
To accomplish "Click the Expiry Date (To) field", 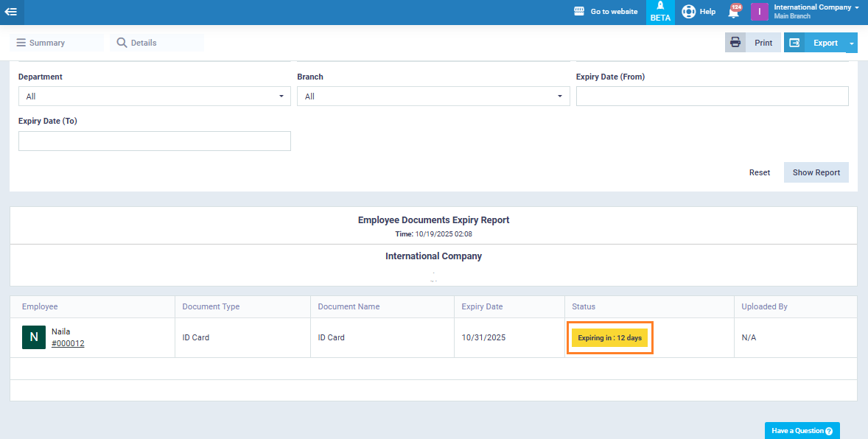I will [x=154, y=141].
